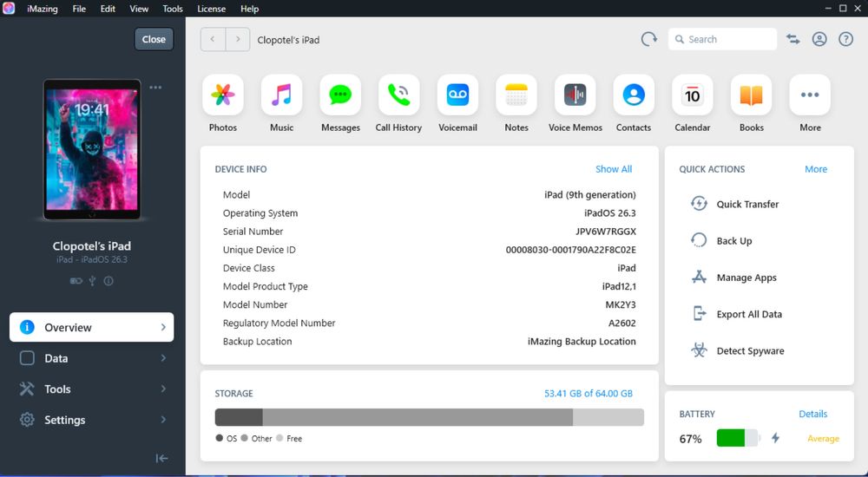
Task: Click Show All in Device Info
Action: coord(614,169)
